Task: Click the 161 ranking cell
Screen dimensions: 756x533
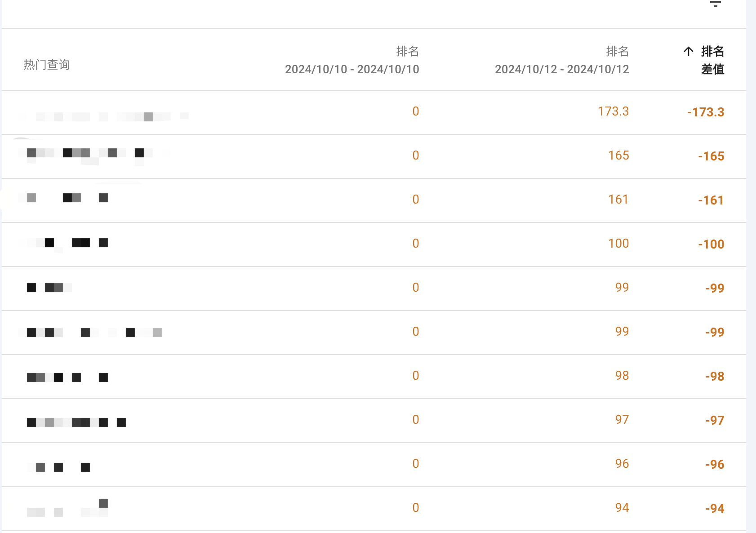Action: pos(618,199)
